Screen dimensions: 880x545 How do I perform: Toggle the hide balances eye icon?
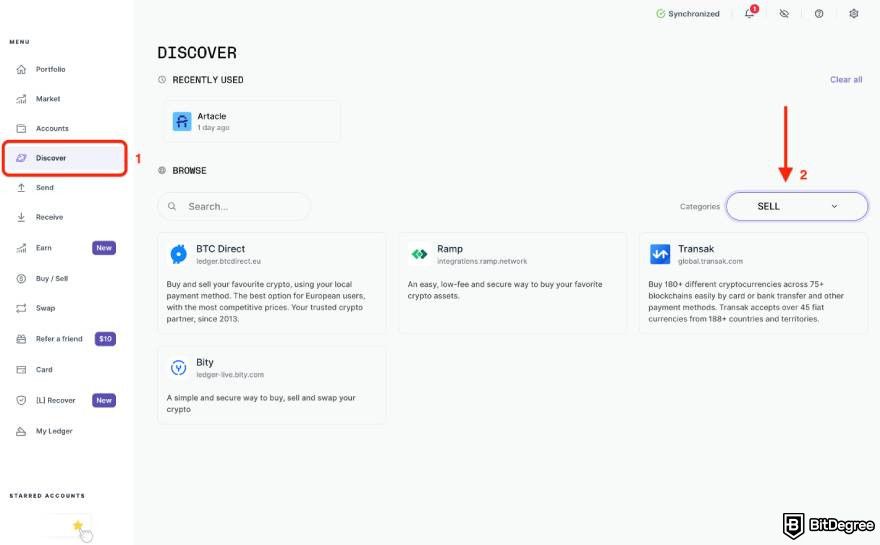click(x=784, y=13)
